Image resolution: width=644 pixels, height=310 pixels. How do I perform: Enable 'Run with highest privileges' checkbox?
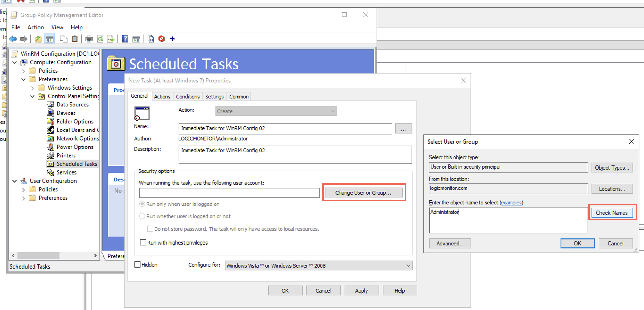pos(143,243)
